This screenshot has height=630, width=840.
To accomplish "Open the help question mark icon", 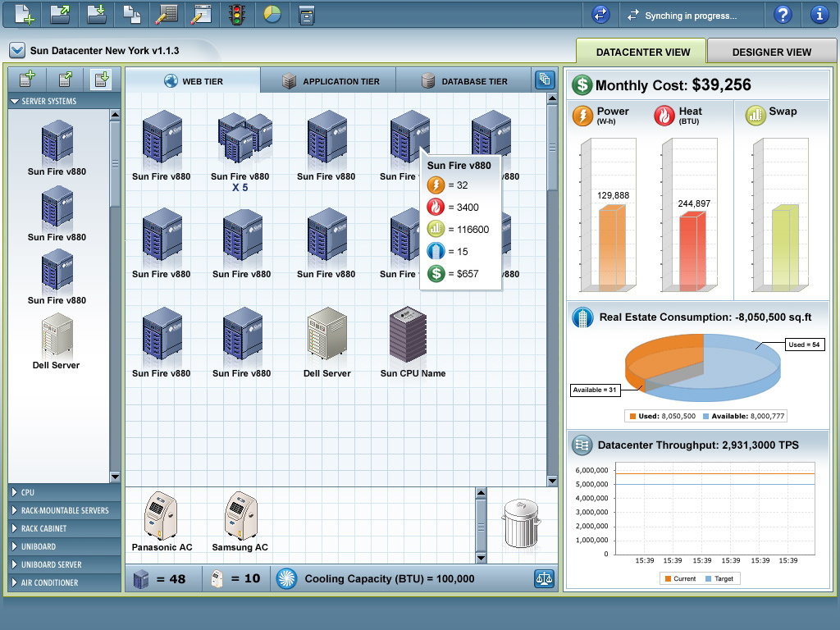I will click(x=783, y=15).
